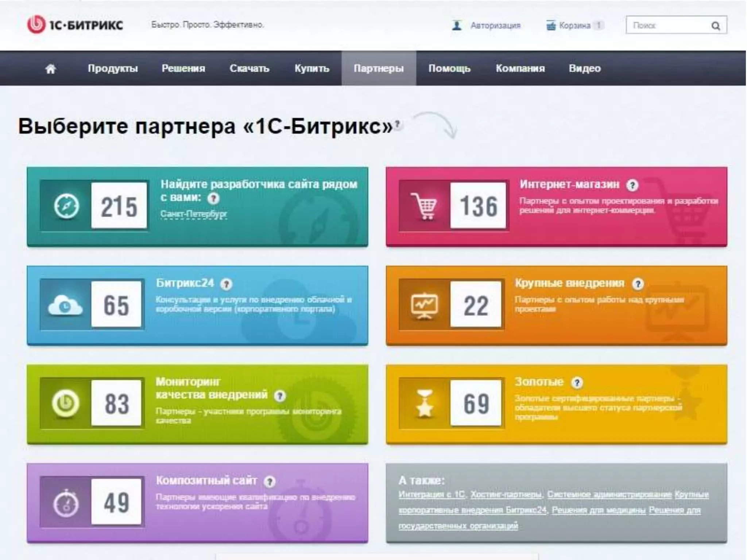Click the gold star medal icon

(x=425, y=404)
